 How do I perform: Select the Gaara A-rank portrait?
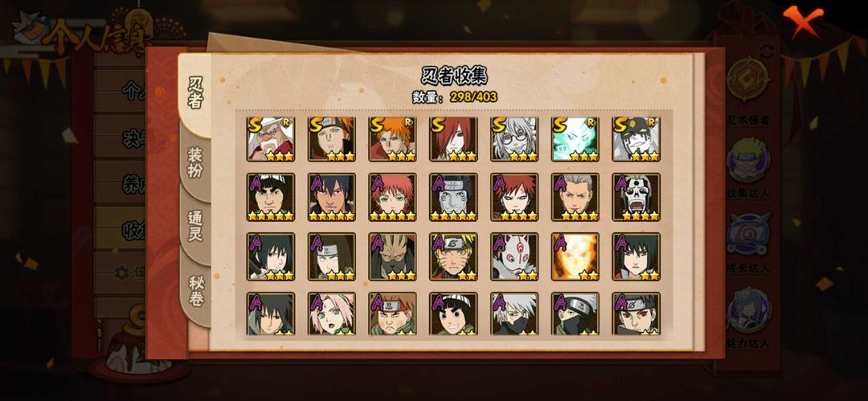(514, 197)
